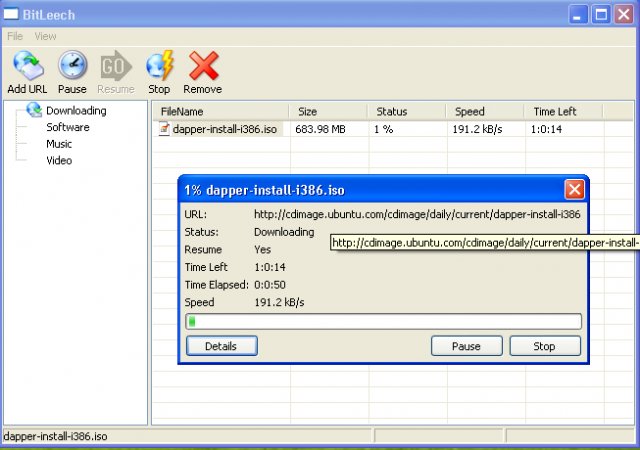Click the dialog Time Left value 1:0:14

(270, 267)
